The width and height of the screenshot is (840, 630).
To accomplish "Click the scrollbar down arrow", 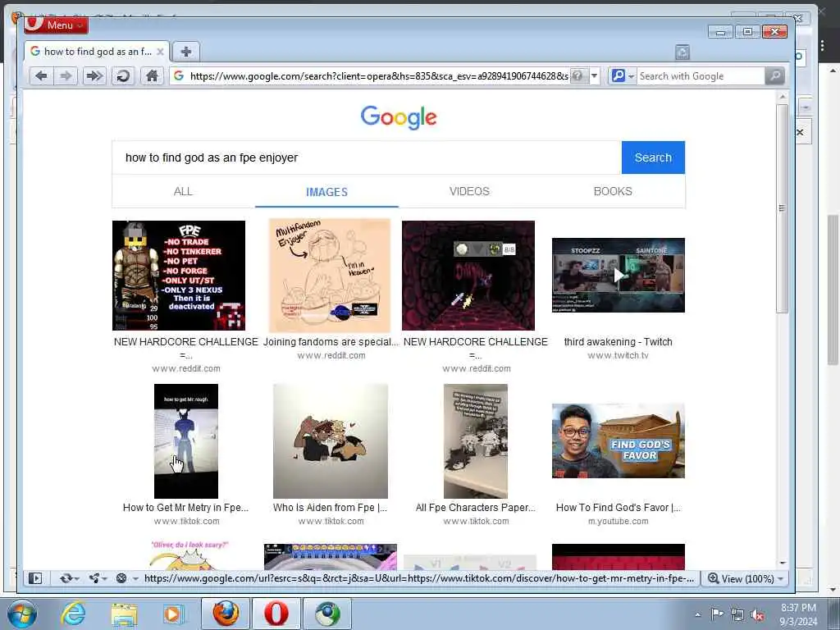I will [x=783, y=563].
